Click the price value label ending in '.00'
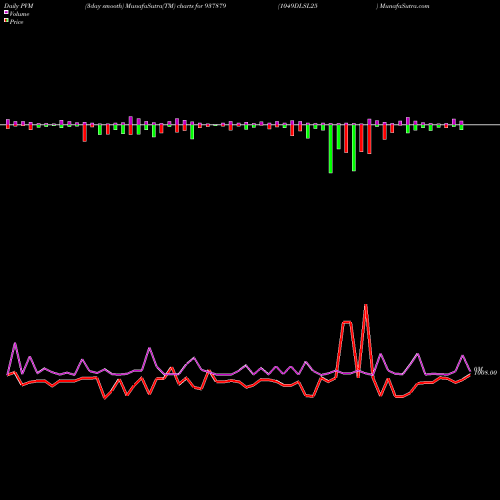The image size is (500, 500). click(486, 373)
